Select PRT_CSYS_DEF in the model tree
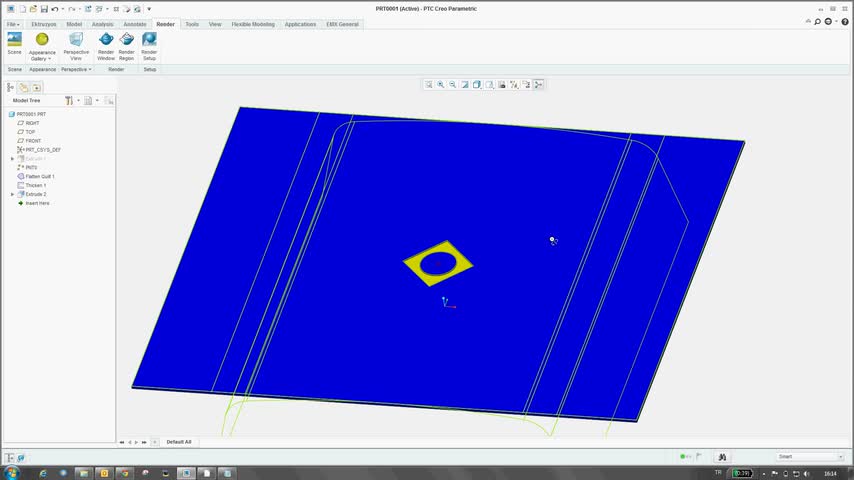Screen dimensions: 854x480 tap(39, 150)
